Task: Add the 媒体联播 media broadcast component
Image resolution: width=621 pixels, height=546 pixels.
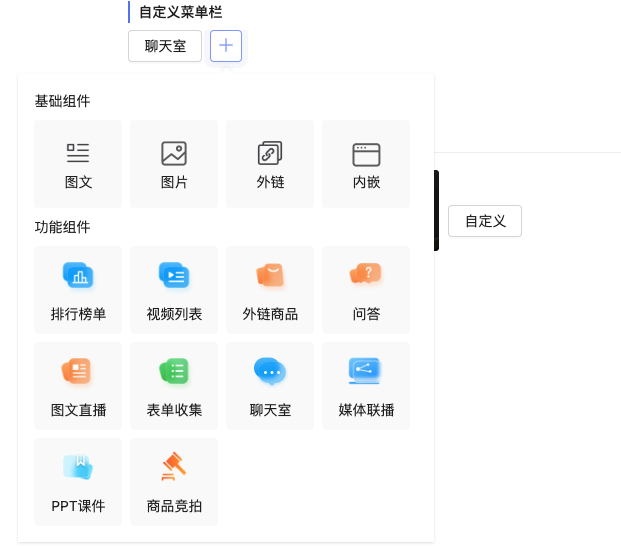Action: 366,386
